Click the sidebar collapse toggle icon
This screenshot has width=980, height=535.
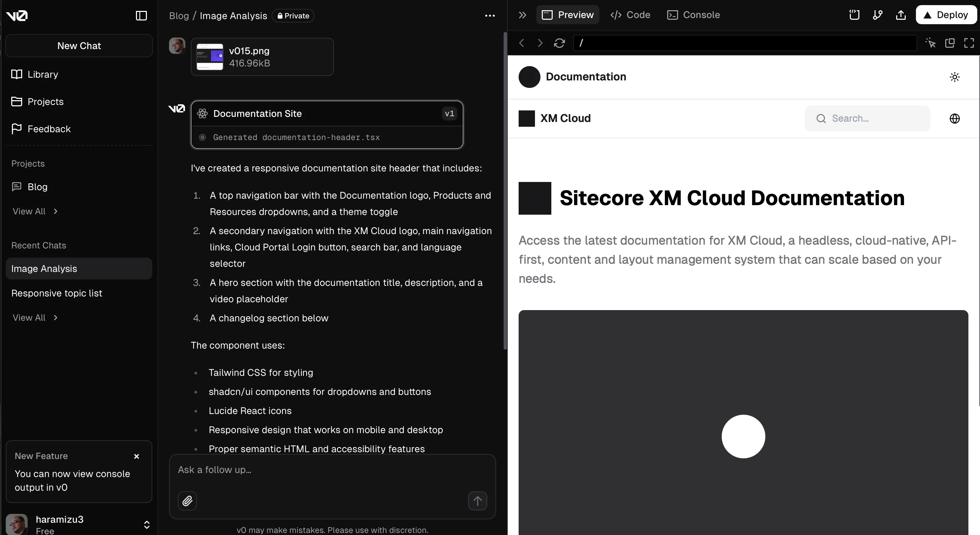pos(140,15)
